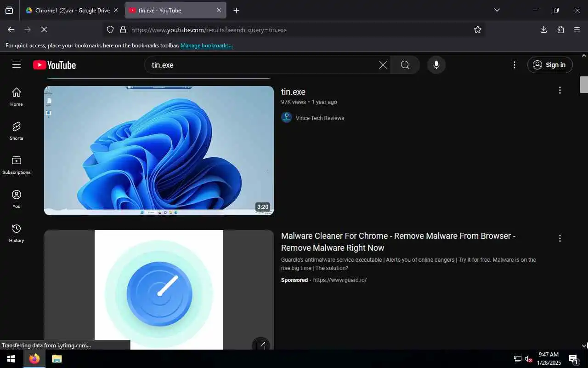Show site security lock info

tap(123, 29)
